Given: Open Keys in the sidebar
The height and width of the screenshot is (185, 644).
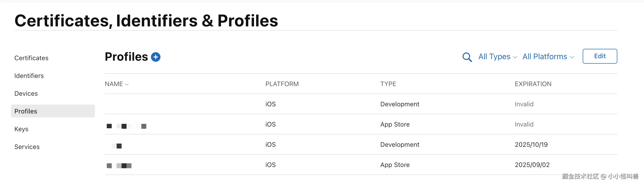Looking at the screenshot, I should click(21, 129).
